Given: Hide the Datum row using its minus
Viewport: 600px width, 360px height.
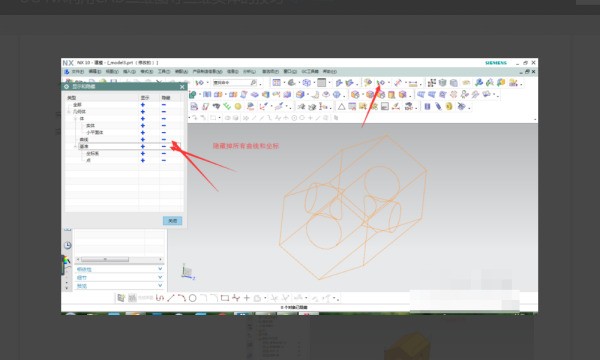Looking at the screenshot, I should pos(164,146).
